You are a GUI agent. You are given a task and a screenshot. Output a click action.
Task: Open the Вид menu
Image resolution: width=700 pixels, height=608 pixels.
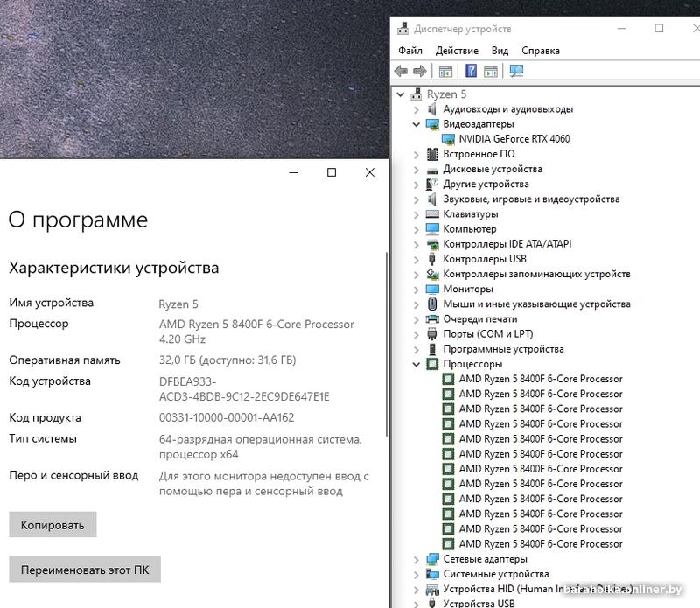click(500, 51)
